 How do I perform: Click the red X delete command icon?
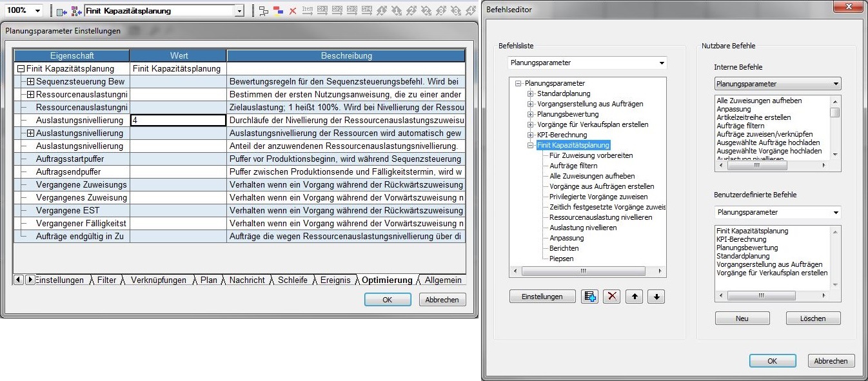pyautogui.click(x=612, y=297)
